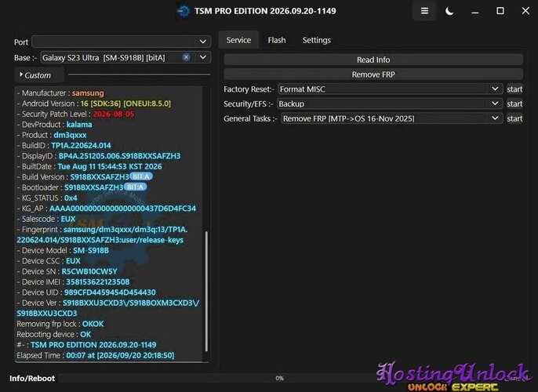Viewport: 538px width, 392px height.
Task: Select Salescode value EUX
Action: pyautogui.click(x=68, y=219)
